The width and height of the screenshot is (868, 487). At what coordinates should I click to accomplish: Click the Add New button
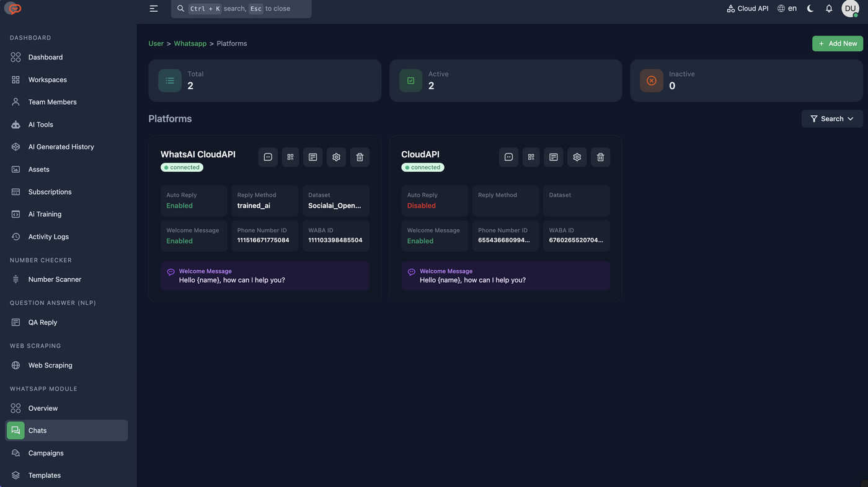(x=838, y=43)
